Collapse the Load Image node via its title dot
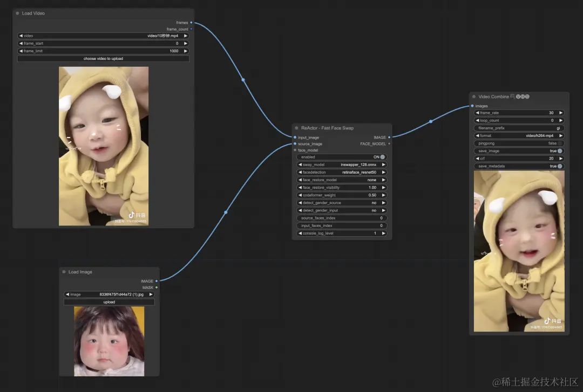The height and width of the screenshot is (392, 583). coord(64,272)
